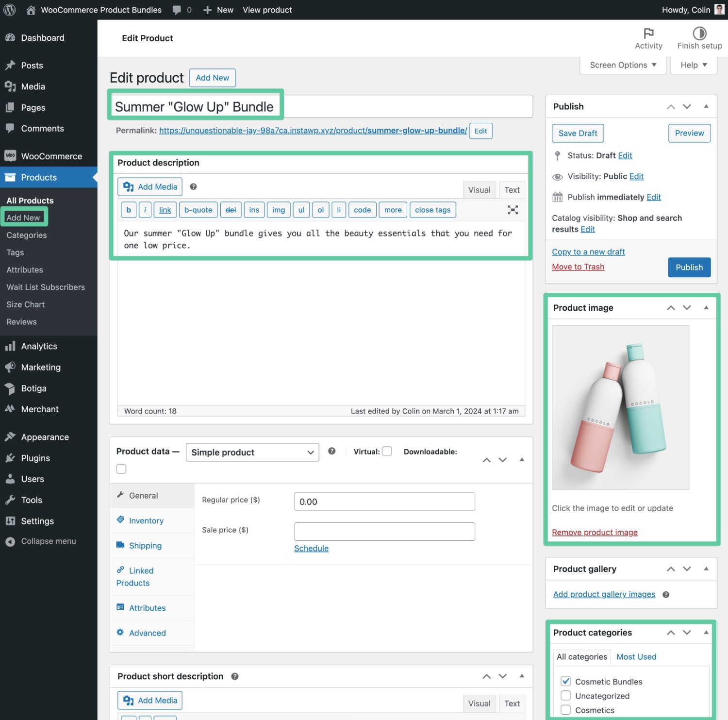
Task: Check the Uncategorized category
Action: (565, 696)
